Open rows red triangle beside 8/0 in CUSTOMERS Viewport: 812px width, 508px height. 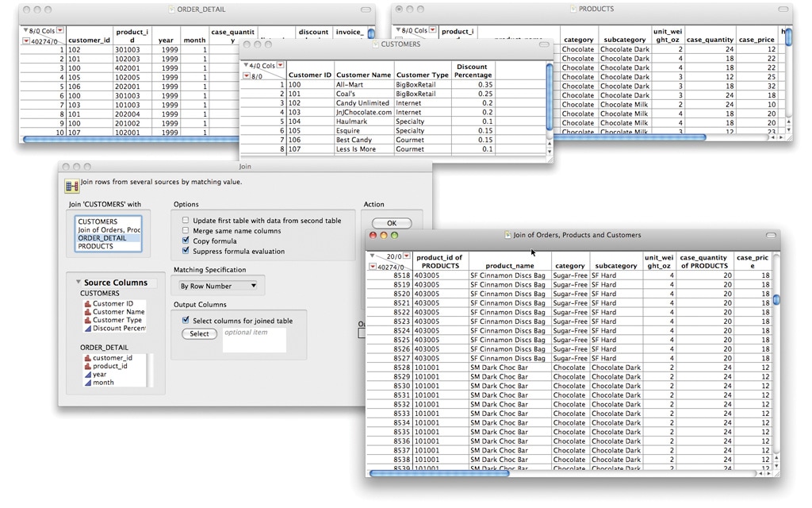(247, 76)
